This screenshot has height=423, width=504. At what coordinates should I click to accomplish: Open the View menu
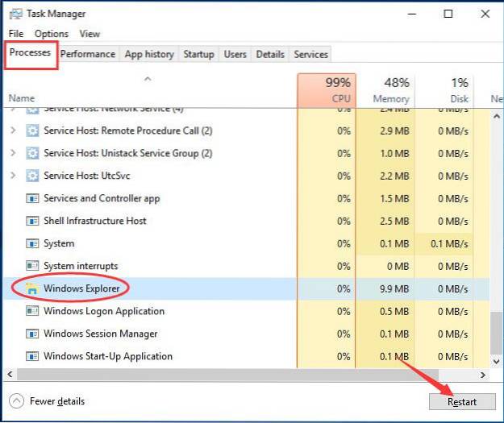[x=90, y=33]
